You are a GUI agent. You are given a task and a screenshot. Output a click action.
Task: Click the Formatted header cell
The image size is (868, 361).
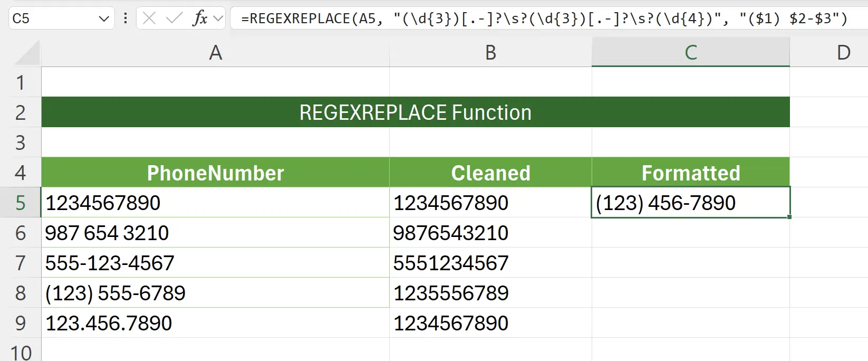click(691, 173)
